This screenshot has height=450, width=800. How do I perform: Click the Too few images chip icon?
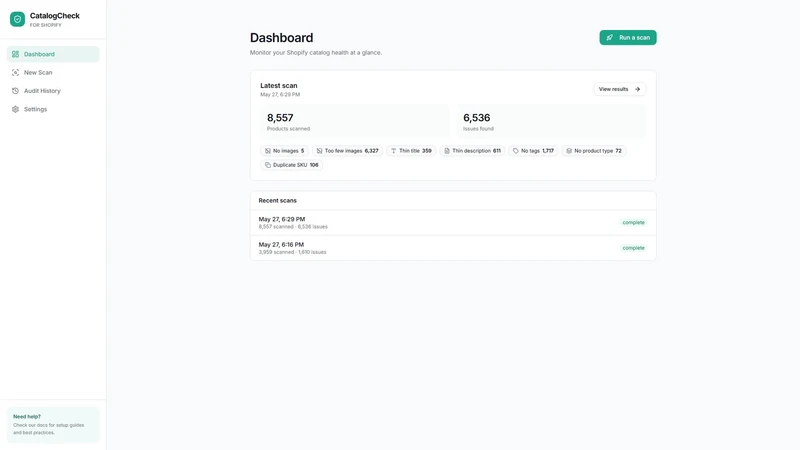click(x=319, y=151)
